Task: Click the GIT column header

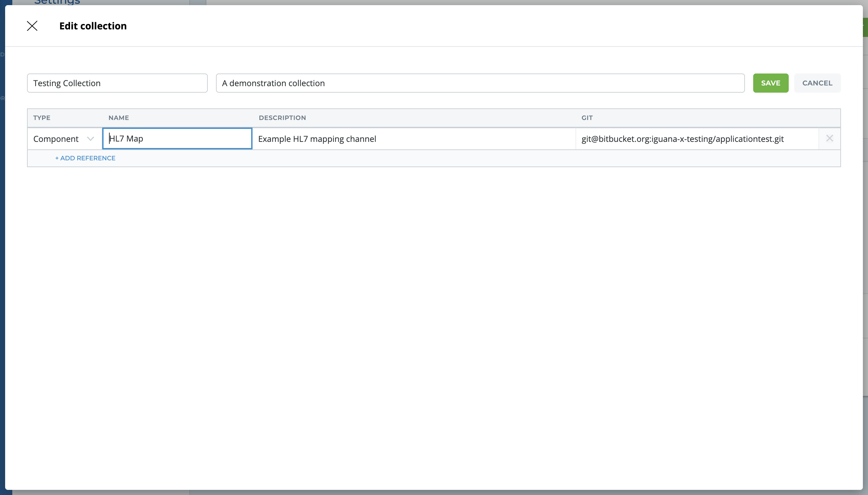Action: [587, 118]
